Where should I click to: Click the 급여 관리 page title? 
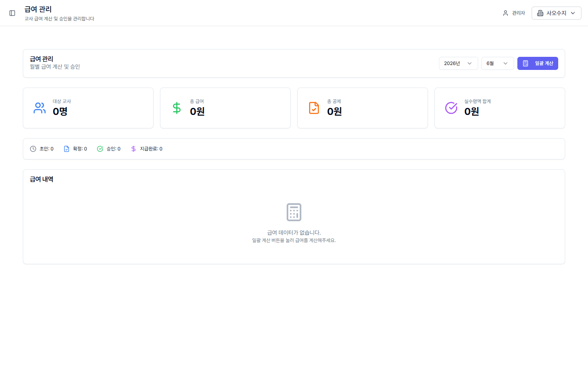click(x=38, y=9)
